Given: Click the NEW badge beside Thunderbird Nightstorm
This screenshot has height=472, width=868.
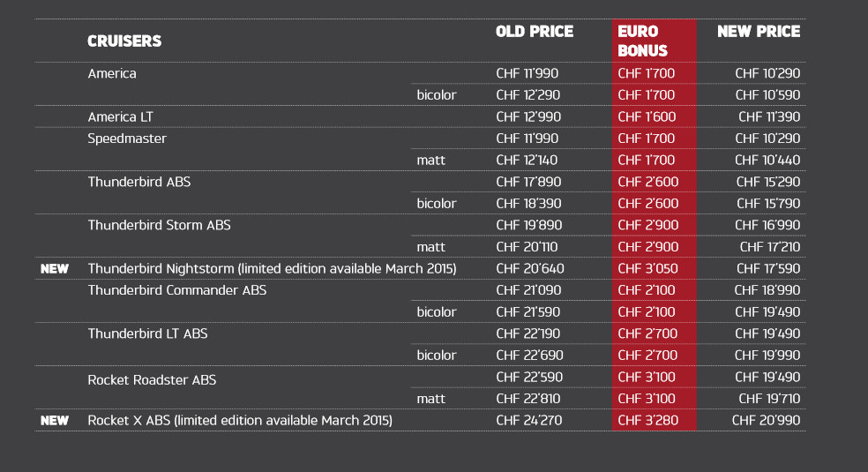Looking at the screenshot, I should coord(55,269).
